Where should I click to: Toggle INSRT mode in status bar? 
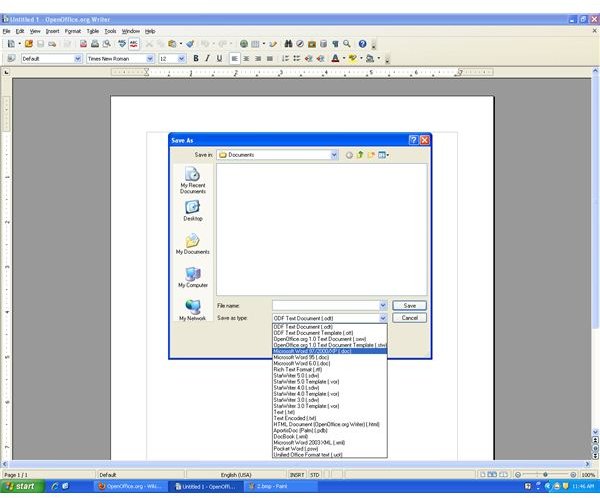297,475
